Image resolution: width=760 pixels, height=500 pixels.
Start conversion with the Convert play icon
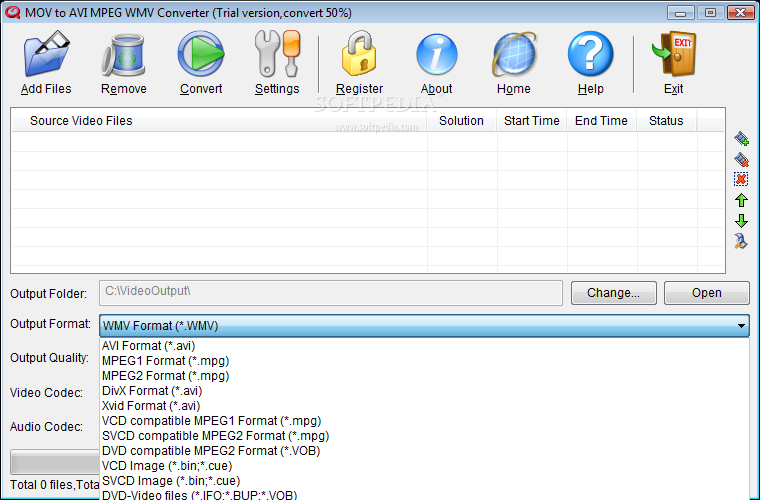tap(201, 54)
